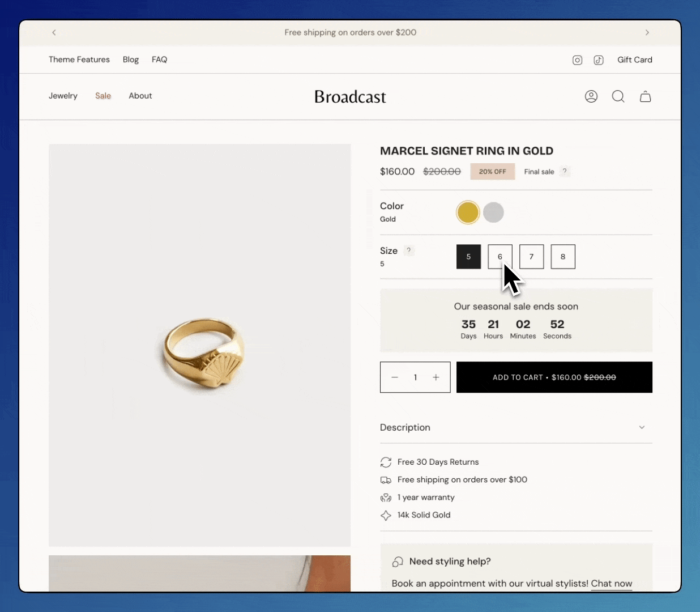This screenshot has height=612, width=700.
Task: Choose the silver color swatch
Action: (493, 212)
